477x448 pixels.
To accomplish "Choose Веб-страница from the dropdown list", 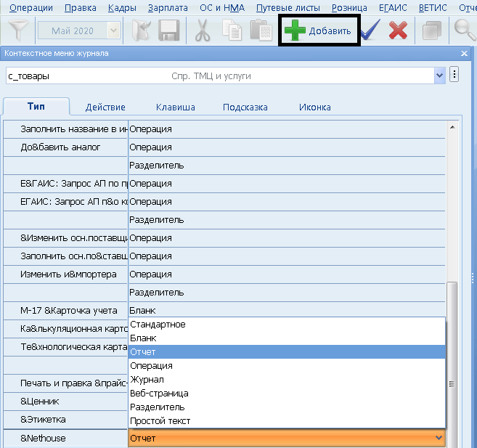I will [x=158, y=394].
